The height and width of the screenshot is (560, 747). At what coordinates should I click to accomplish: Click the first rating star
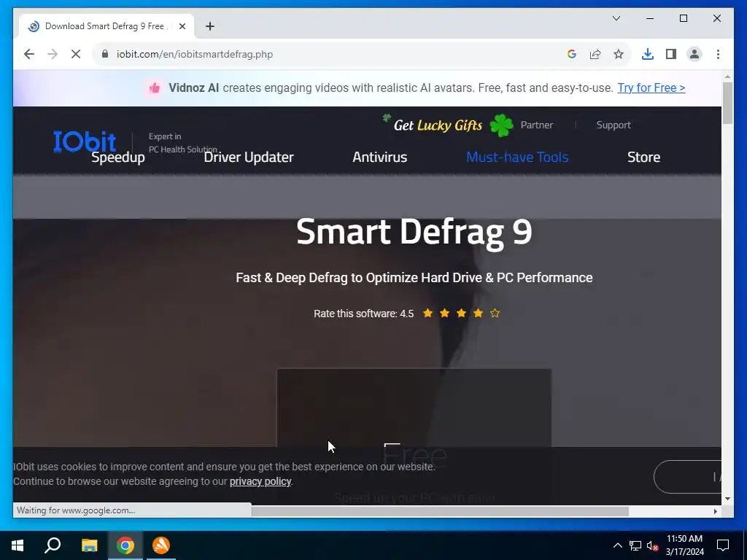coord(427,314)
